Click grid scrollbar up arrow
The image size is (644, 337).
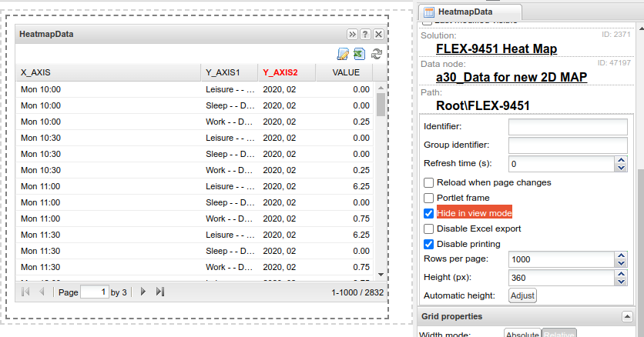click(381, 87)
